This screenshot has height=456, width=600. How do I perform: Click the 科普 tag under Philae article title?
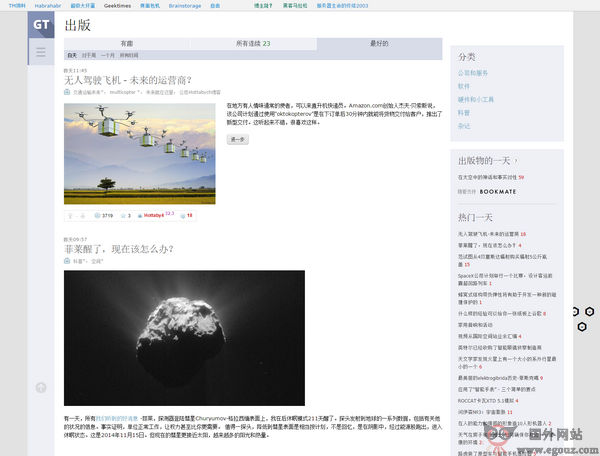(x=80, y=261)
